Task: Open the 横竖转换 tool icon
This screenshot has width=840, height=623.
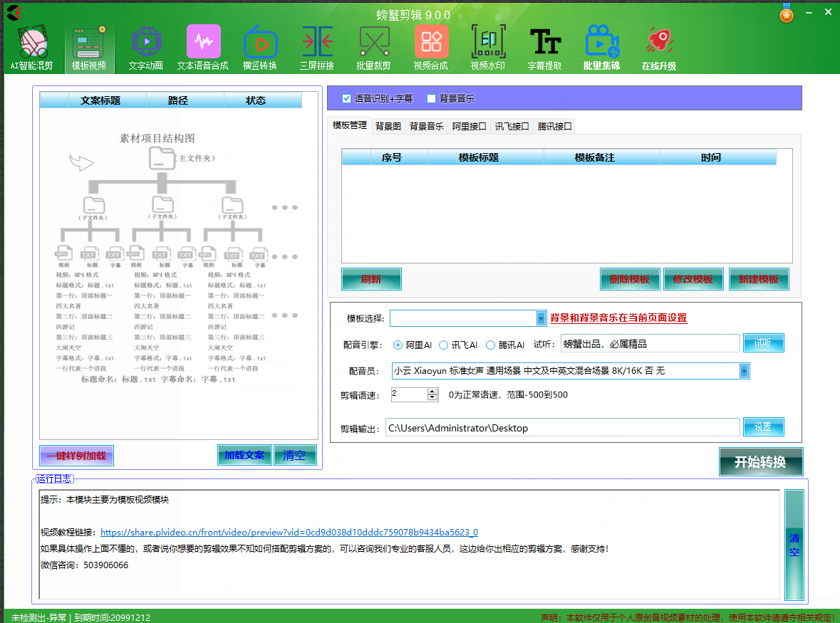Action: pyautogui.click(x=260, y=43)
